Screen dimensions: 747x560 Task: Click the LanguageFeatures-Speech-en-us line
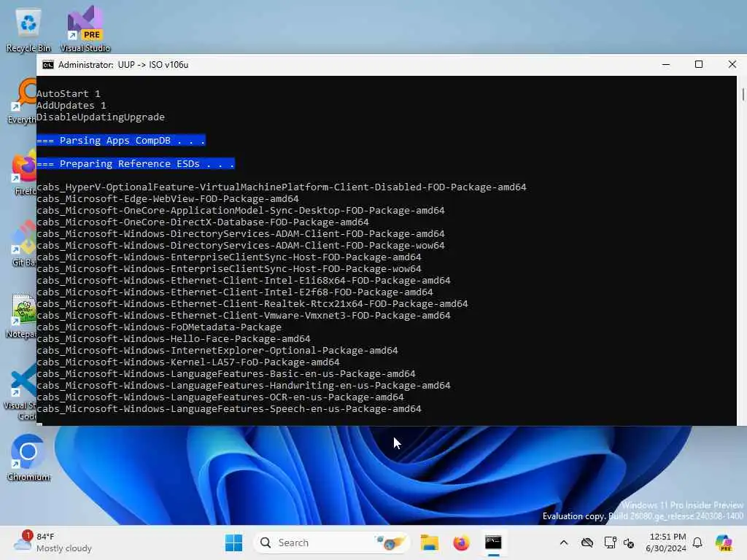[x=229, y=408]
